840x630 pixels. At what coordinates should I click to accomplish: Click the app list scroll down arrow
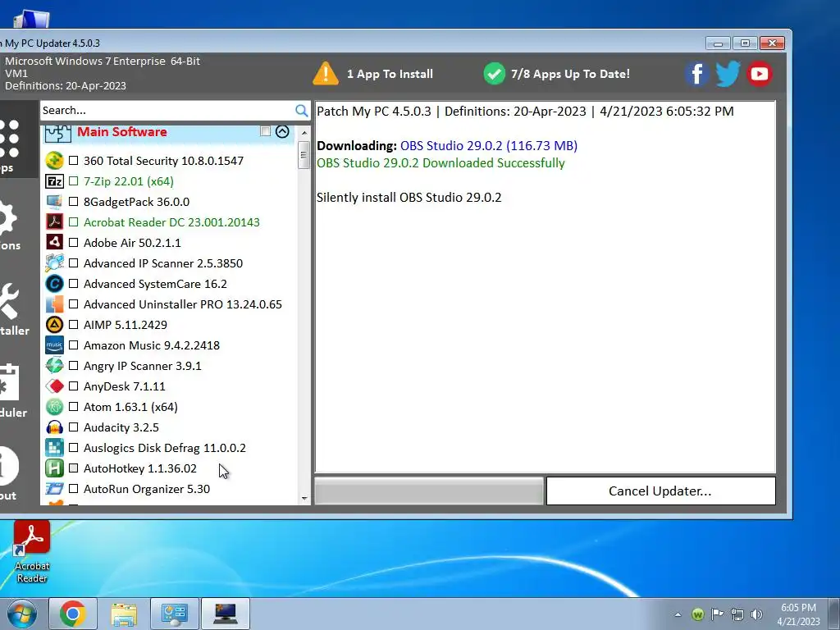[x=304, y=498]
